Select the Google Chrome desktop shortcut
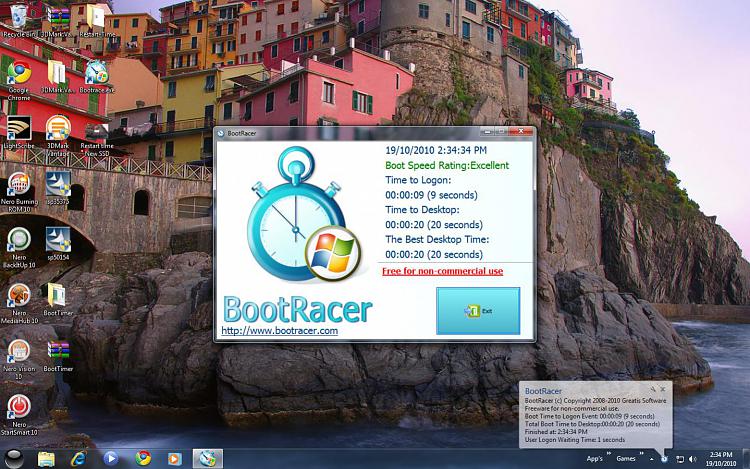This screenshot has width=750, height=469. (19, 80)
